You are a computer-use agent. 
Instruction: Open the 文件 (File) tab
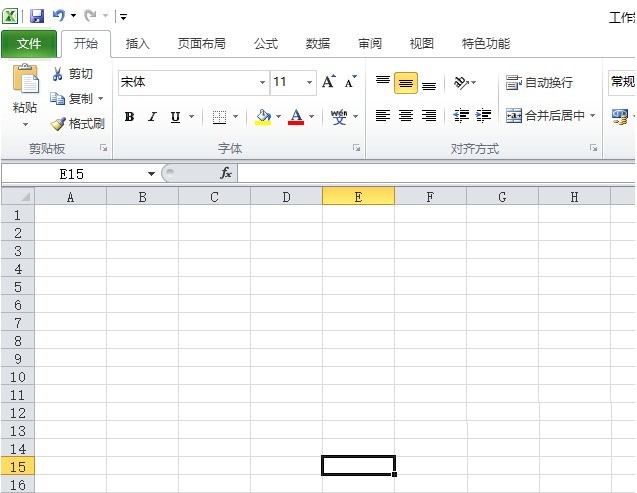(29, 43)
